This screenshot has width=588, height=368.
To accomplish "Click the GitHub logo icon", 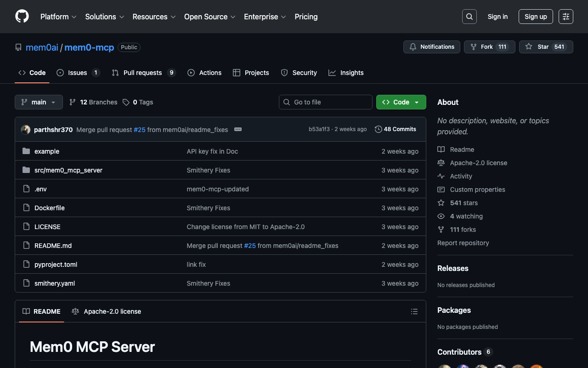I will [22, 17].
